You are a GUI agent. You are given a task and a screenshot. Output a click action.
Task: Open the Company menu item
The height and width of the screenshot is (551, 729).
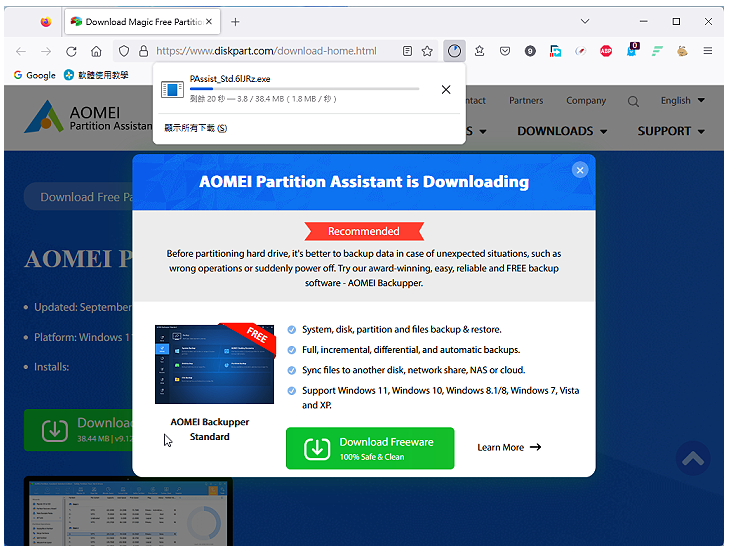pyautogui.click(x=586, y=100)
